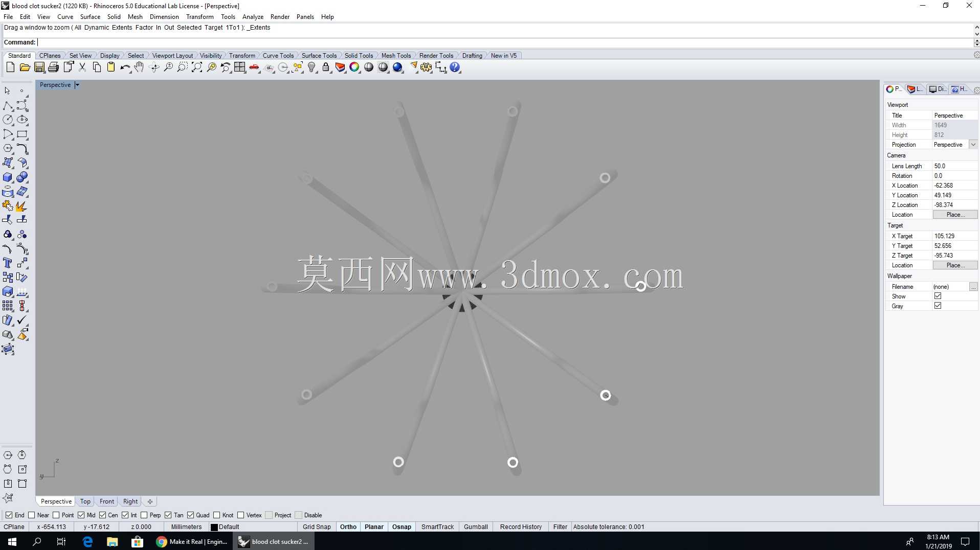This screenshot has height=550, width=980.
Task: Click the Lens Length value field
Action: 955,166
